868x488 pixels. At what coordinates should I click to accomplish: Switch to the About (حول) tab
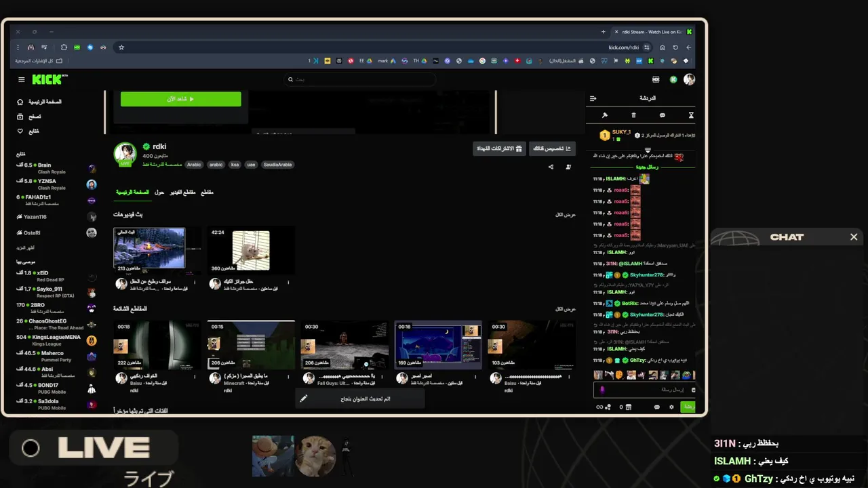coord(159,192)
